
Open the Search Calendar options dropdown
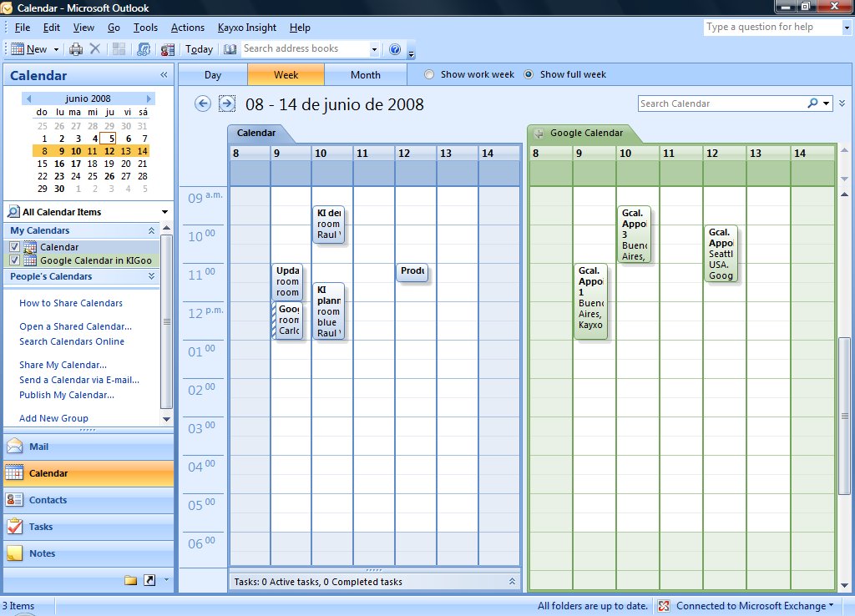coord(827,104)
